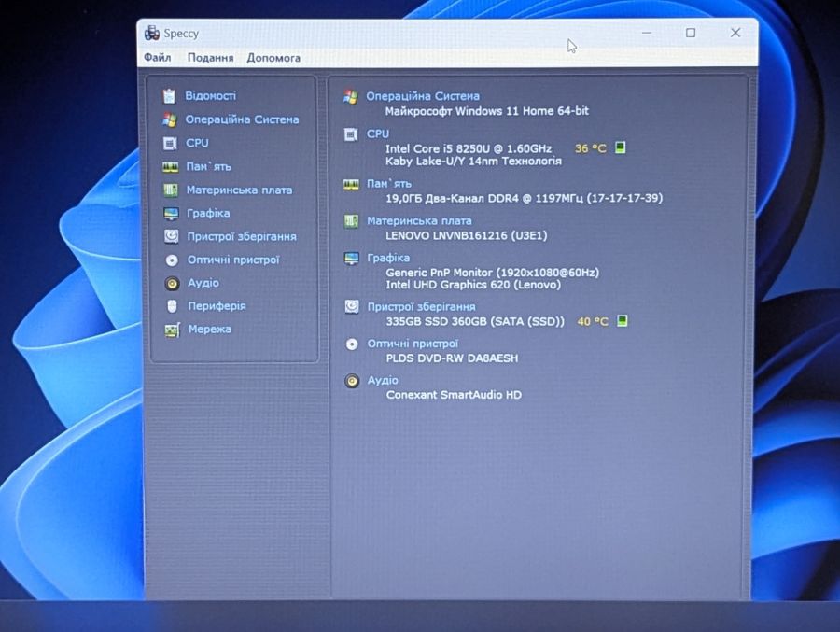Click motherboard icon in summary panel
Viewport: 840px width, 632px height.
tap(351, 221)
